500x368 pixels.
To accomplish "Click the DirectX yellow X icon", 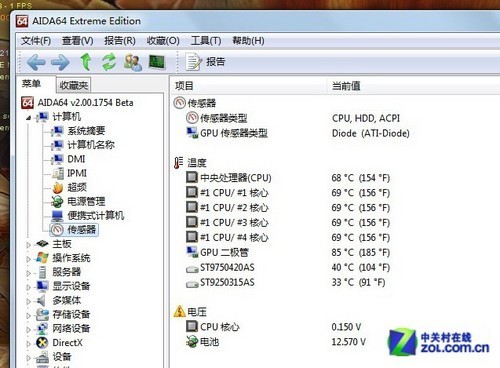I will 42,343.
